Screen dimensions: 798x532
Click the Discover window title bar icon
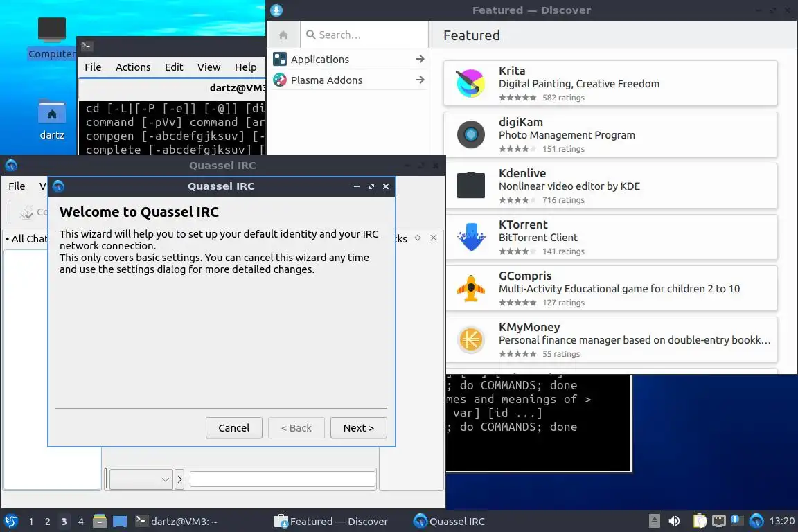tap(276, 10)
